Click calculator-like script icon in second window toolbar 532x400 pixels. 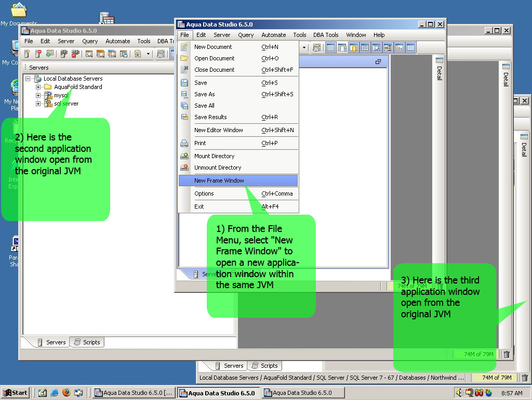[x=161, y=54]
